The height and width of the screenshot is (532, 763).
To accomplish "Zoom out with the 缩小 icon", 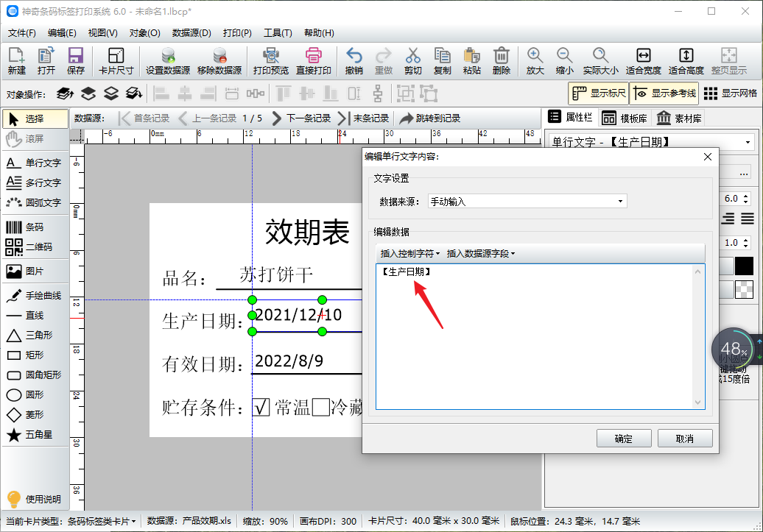I will tap(564, 61).
